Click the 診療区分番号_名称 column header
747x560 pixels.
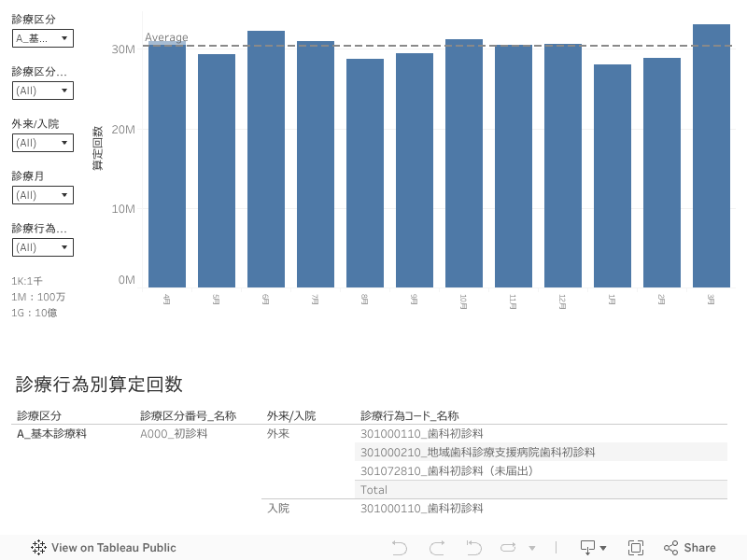coord(189,415)
